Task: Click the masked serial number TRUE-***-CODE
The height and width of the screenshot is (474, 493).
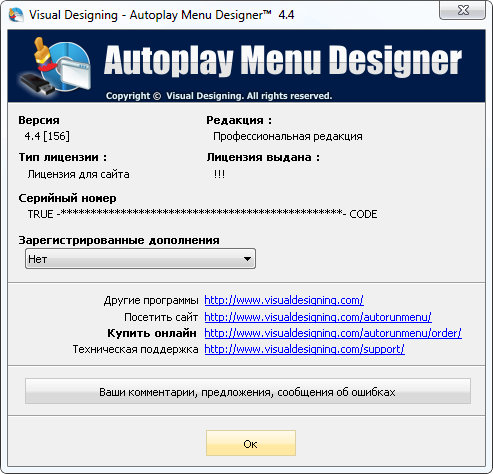Action: [202, 214]
